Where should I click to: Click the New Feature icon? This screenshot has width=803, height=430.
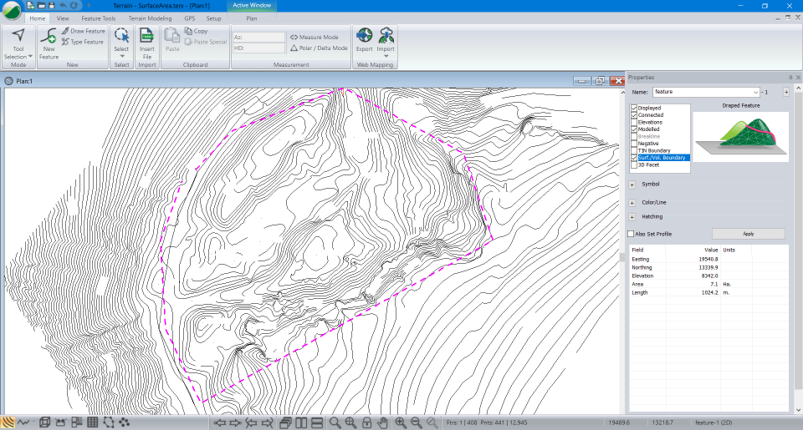click(49, 36)
